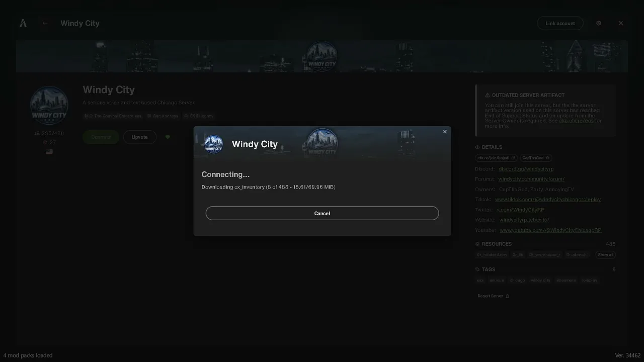Go back with the arrow icon
Viewport: 644px width, 362px height.
[45, 23]
